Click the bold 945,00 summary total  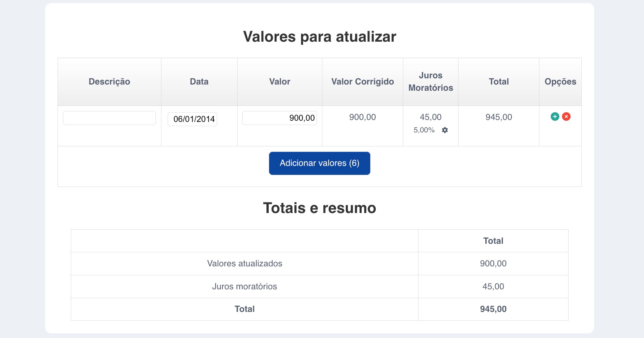[x=493, y=309]
